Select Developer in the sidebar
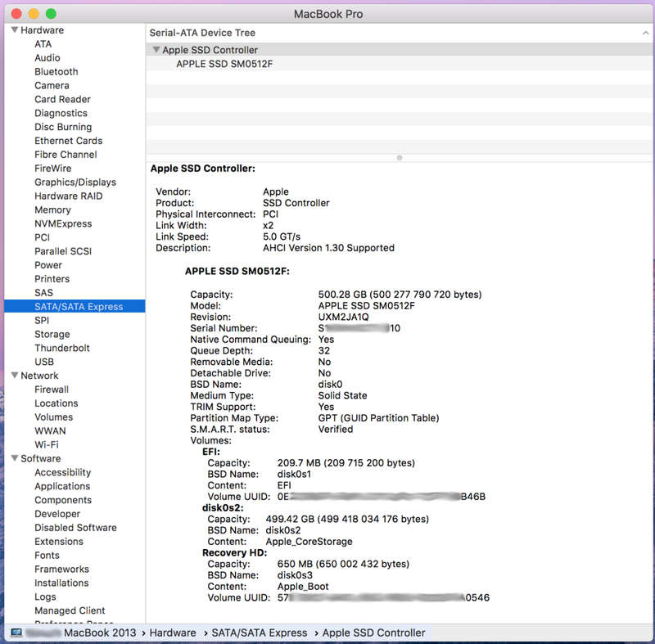This screenshot has width=655, height=644. [57, 513]
